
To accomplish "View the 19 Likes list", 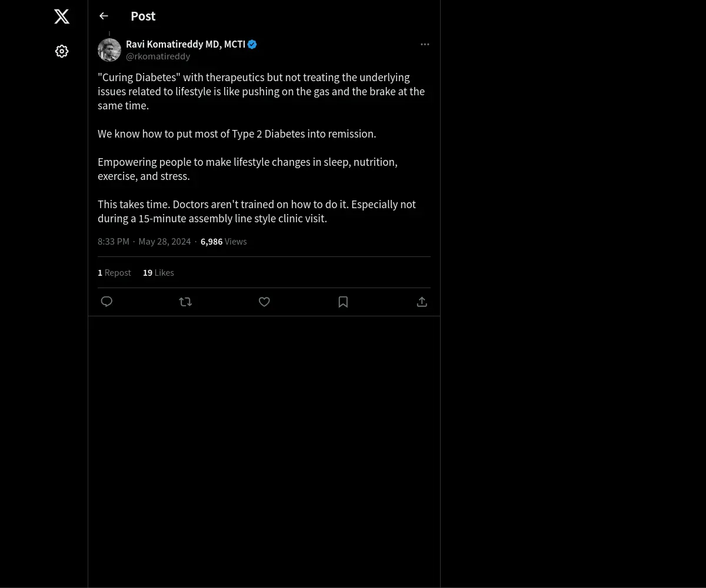I will click(x=158, y=273).
